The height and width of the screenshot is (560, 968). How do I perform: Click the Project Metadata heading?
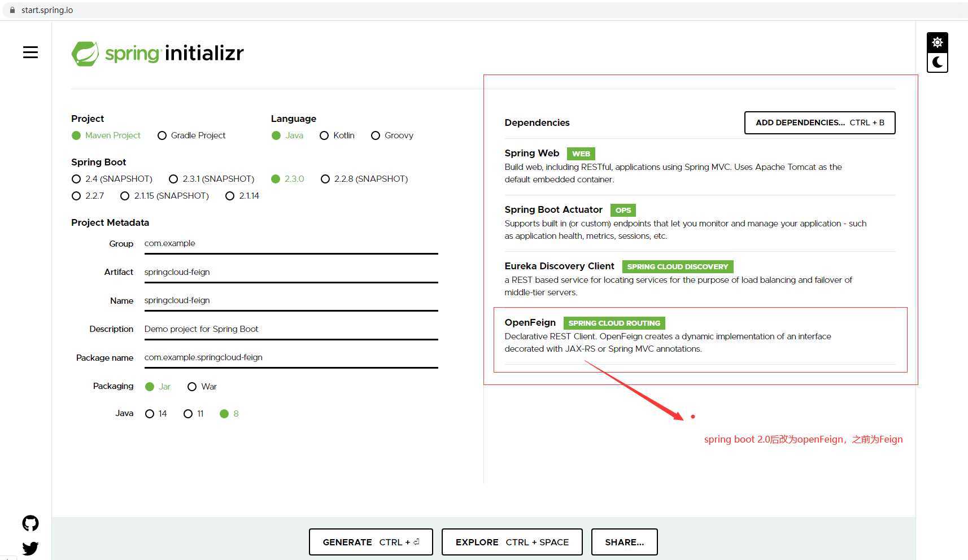(x=110, y=222)
